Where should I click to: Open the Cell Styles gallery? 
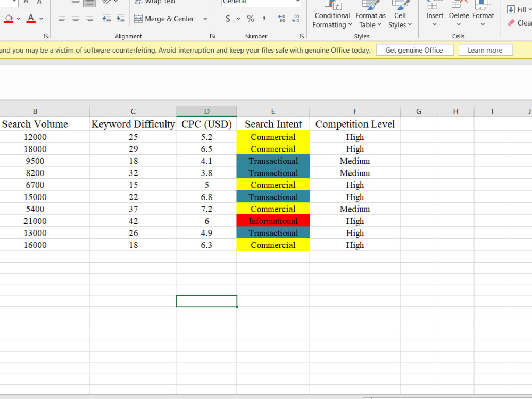click(400, 15)
